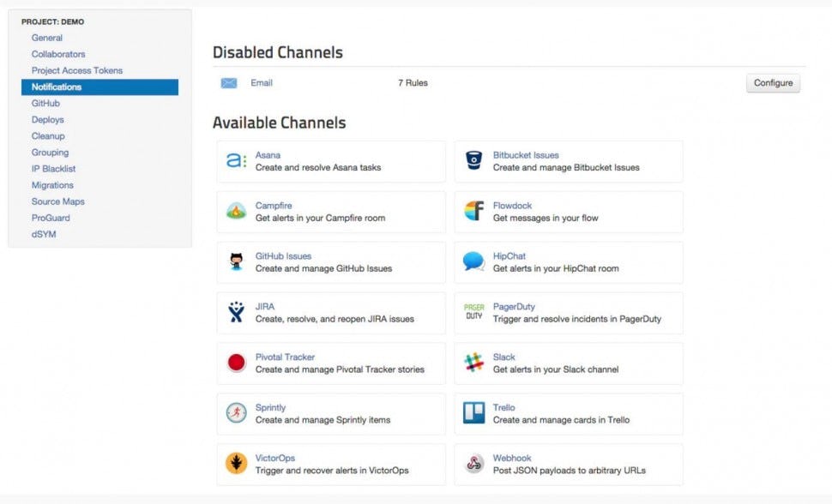Click the Trello board icon
Screen dimensions: 832x504
click(473, 413)
